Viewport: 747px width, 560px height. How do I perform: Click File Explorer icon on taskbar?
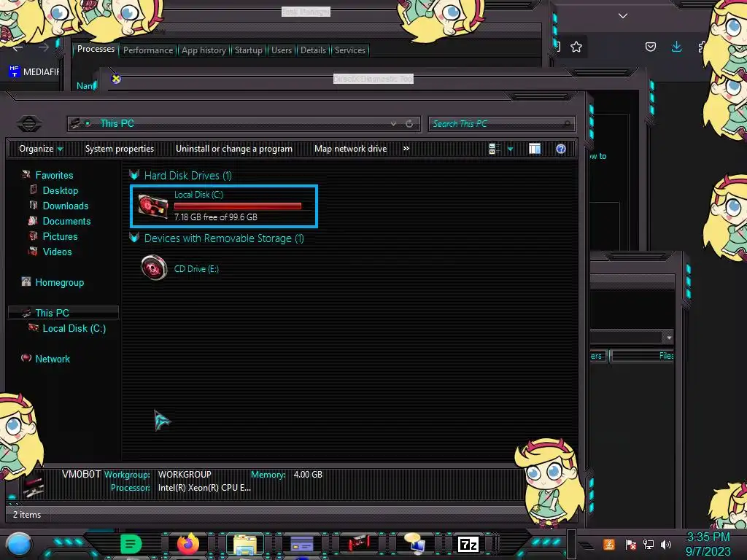click(245, 544)
